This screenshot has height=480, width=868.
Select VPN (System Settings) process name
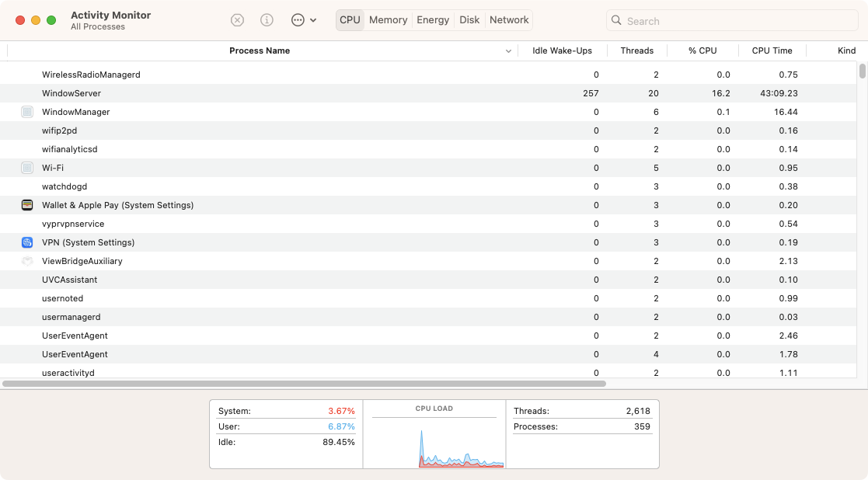tap(88, 242)
